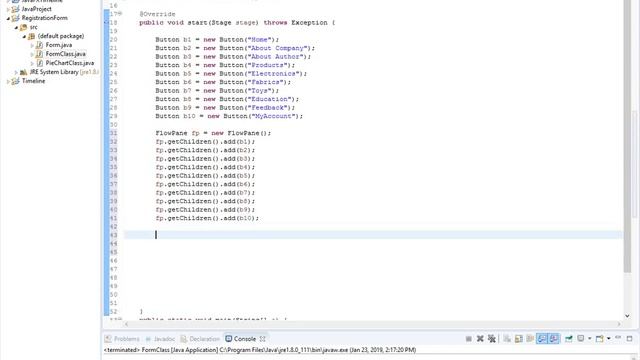Click the override marker beside line 18
The width and height of the screenshot is (640, 360).
pyautogui.click(x=106, y=22)
